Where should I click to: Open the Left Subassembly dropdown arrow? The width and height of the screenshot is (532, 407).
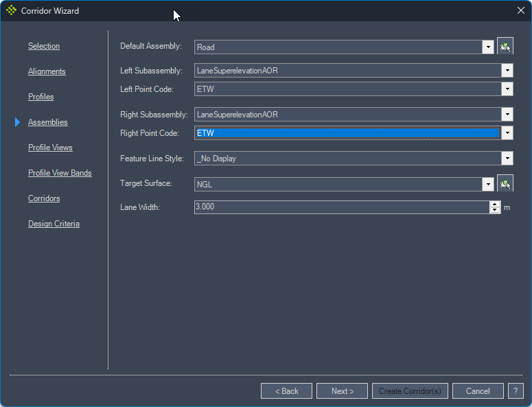(x=507, y=71)
